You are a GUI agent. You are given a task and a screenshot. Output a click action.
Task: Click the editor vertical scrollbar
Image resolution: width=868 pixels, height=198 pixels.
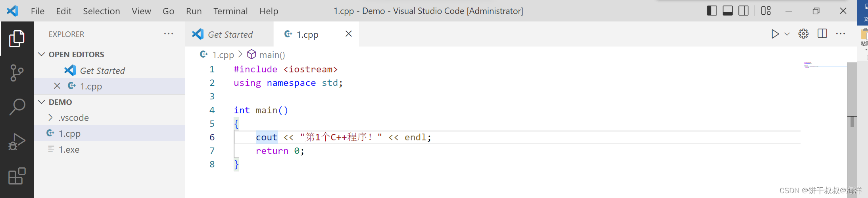click(852, 130)
